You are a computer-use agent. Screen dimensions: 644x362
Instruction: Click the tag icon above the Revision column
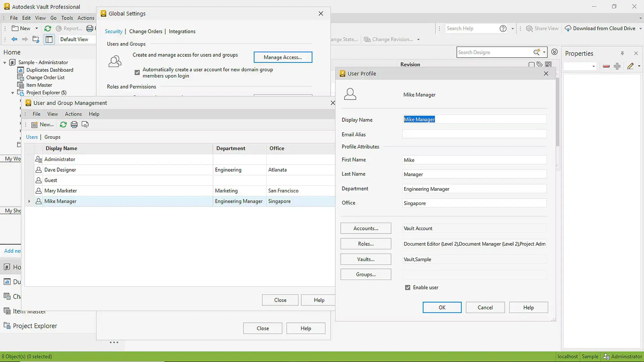click(x=539, y=64)
